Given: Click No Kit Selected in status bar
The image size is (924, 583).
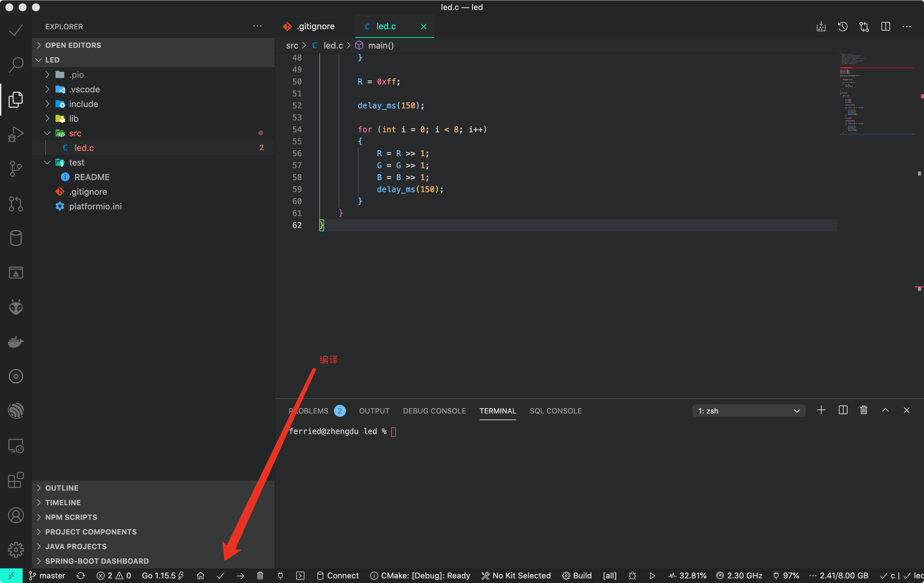Looking at the screenshot, I should click(516, 575).
